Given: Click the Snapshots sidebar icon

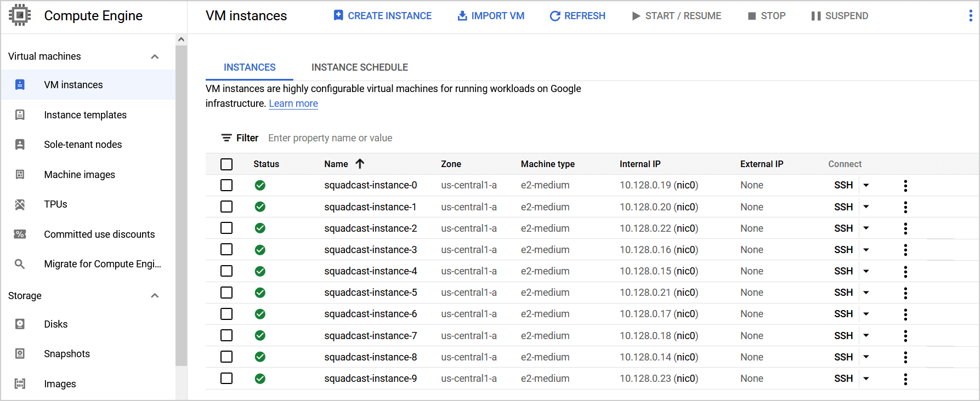Looking at the screenshot, I should [x=20, y=354].
